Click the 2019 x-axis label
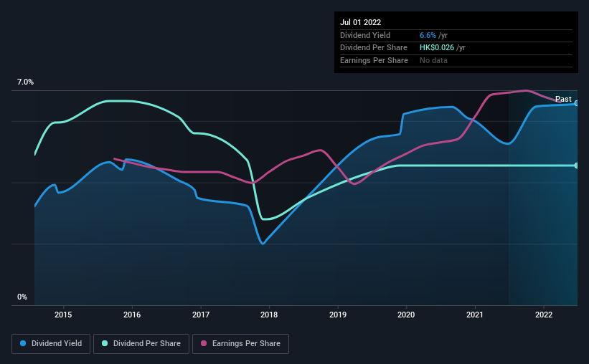The image size is (589, 364). (x=338, y=315)
